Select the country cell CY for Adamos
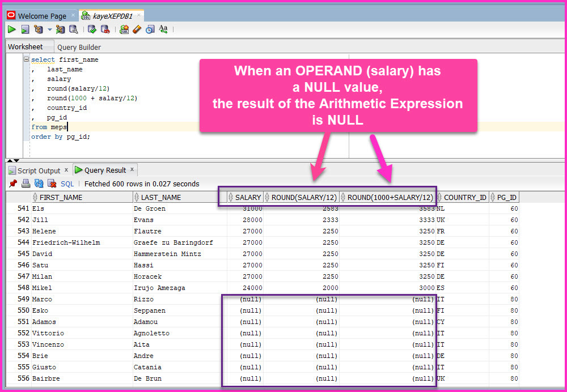567x392 pixels. [x=463, y=322]
